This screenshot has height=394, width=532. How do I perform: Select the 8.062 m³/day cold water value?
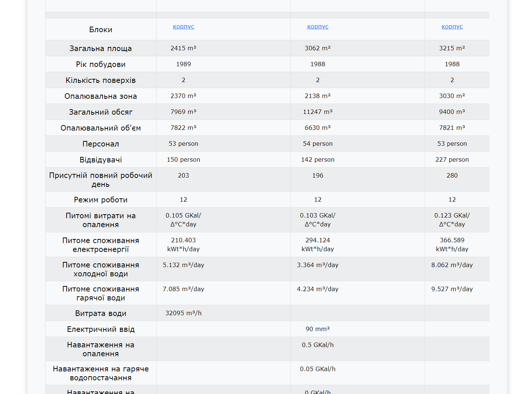[452, 265]
